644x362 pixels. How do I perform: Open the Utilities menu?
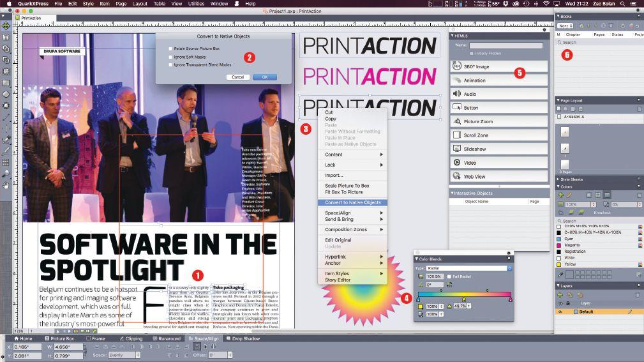[x=196, y=4]
